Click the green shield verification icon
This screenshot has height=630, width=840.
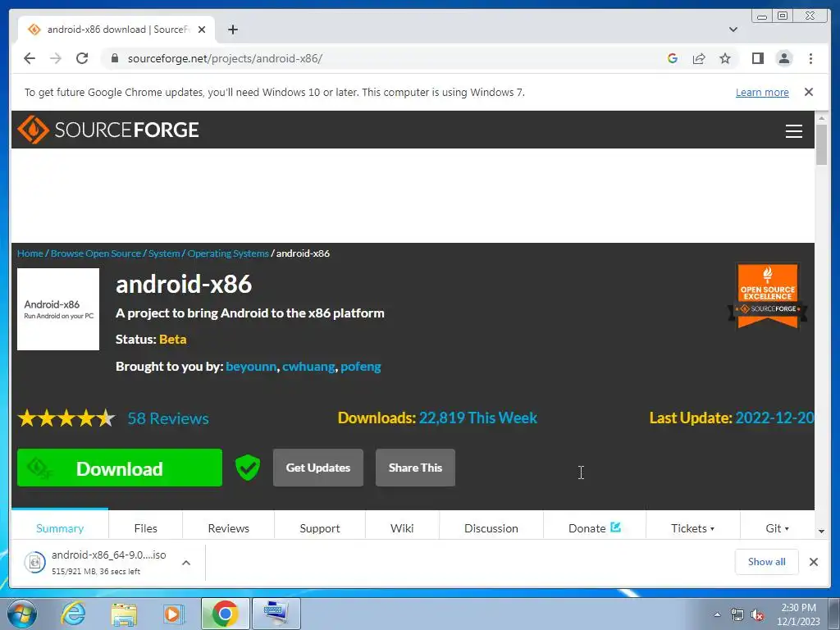(x=248, y=468)
